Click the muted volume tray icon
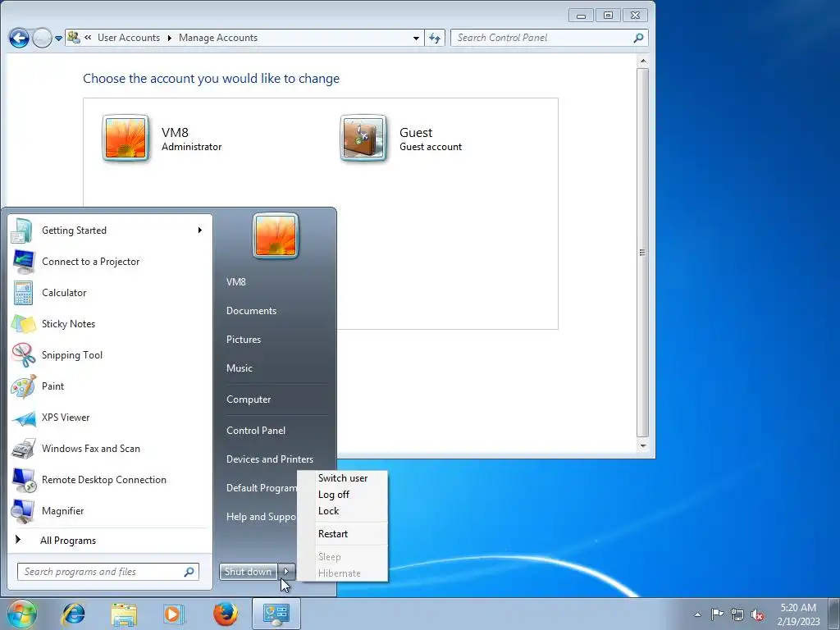 click(x=757, y=614)
